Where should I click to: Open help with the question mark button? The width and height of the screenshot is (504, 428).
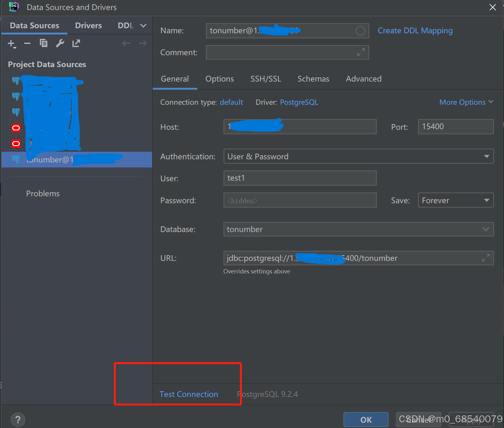[x=18, y=420]
